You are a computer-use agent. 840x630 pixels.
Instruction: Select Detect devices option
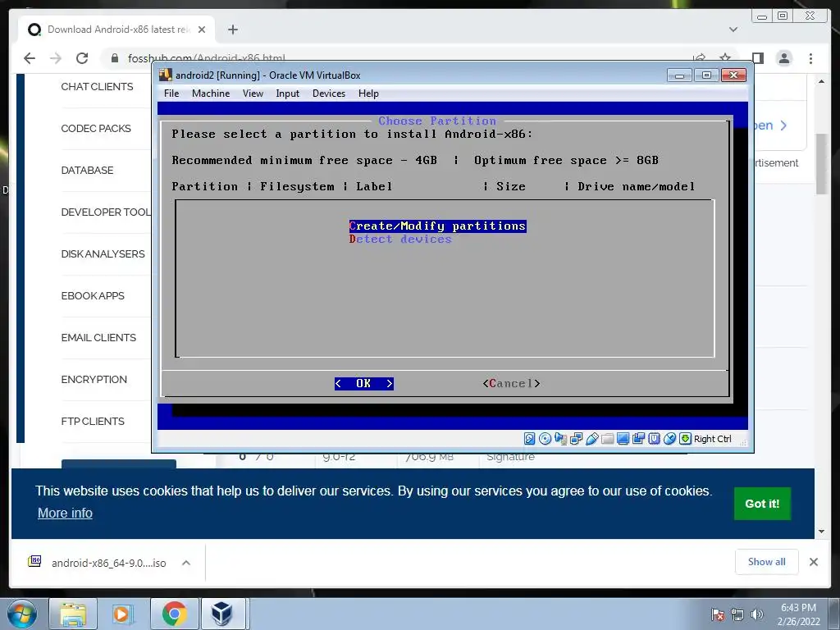tap(400, 240)
